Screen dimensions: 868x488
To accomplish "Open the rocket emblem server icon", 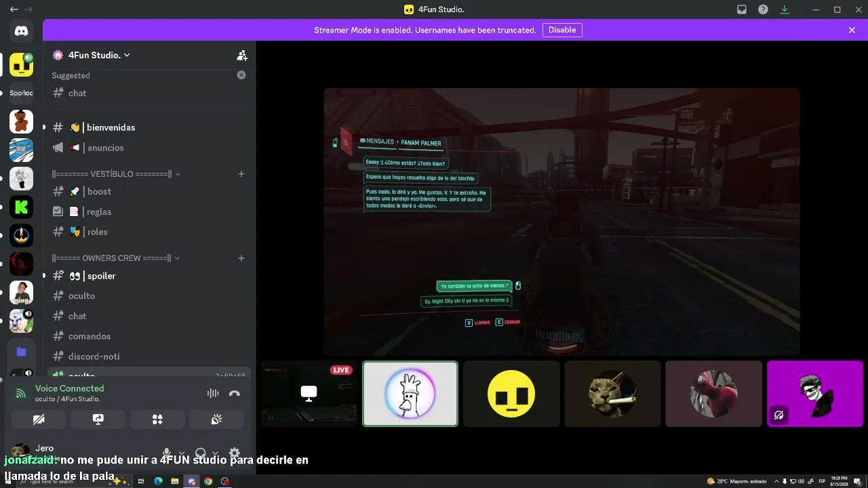I will [21, 235].
